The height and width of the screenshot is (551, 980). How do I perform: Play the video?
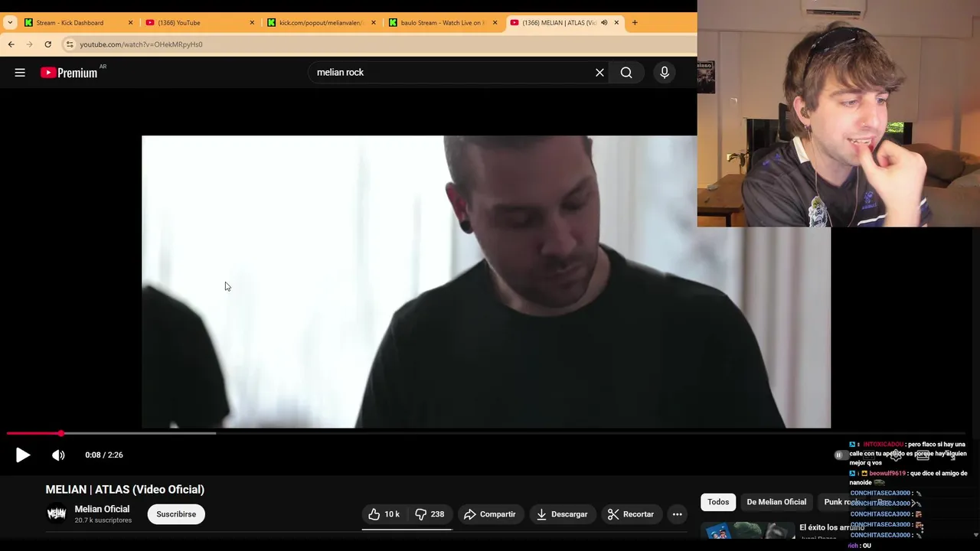(x=23, y=455)
